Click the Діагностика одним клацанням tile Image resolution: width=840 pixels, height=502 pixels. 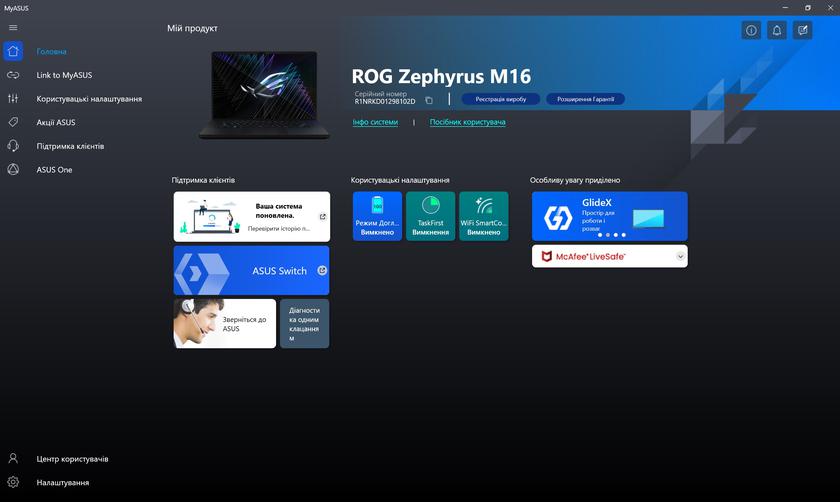click(x=304, y=323)
